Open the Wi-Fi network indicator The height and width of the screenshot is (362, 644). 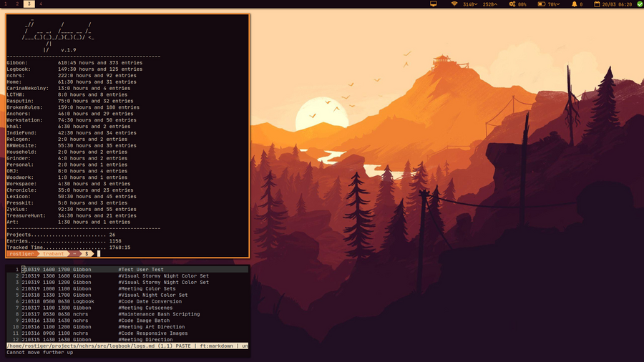point(454,4)
